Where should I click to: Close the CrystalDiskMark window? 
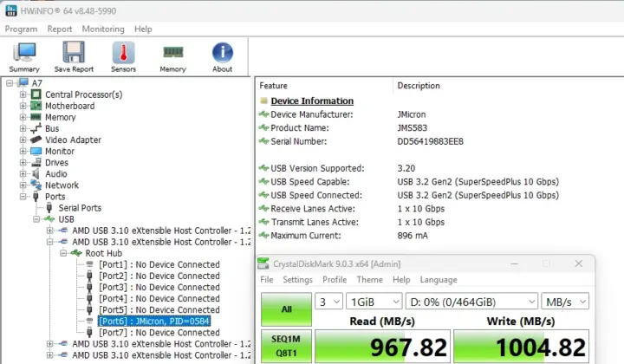point(579,263)
